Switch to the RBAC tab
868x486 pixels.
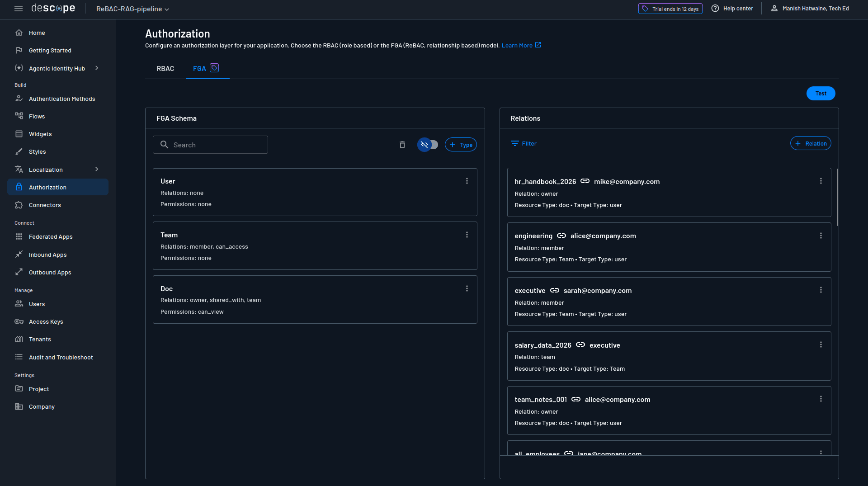click(165, 68)
